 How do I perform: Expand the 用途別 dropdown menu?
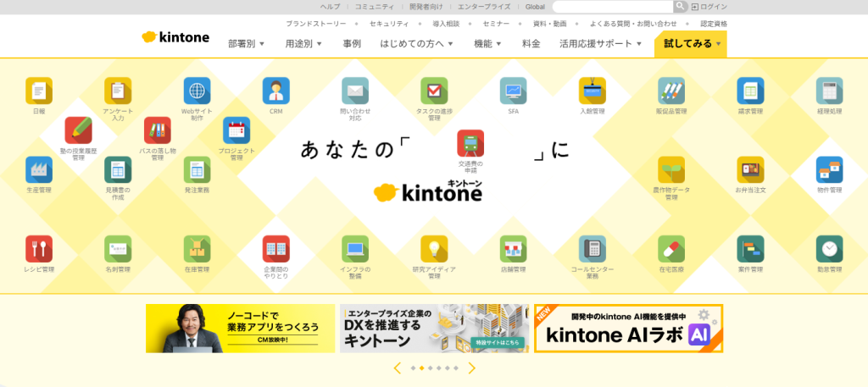point(304,44)
